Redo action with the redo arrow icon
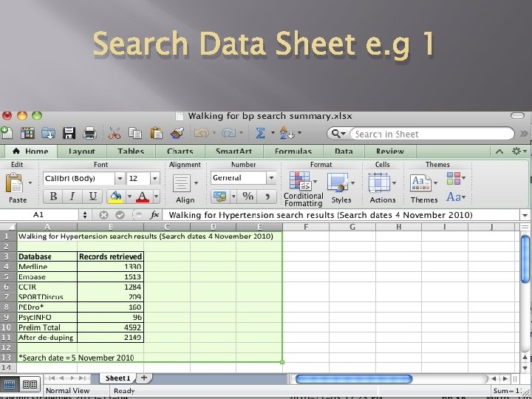Viewport: 532px width, 399px height. pos(228,133)
